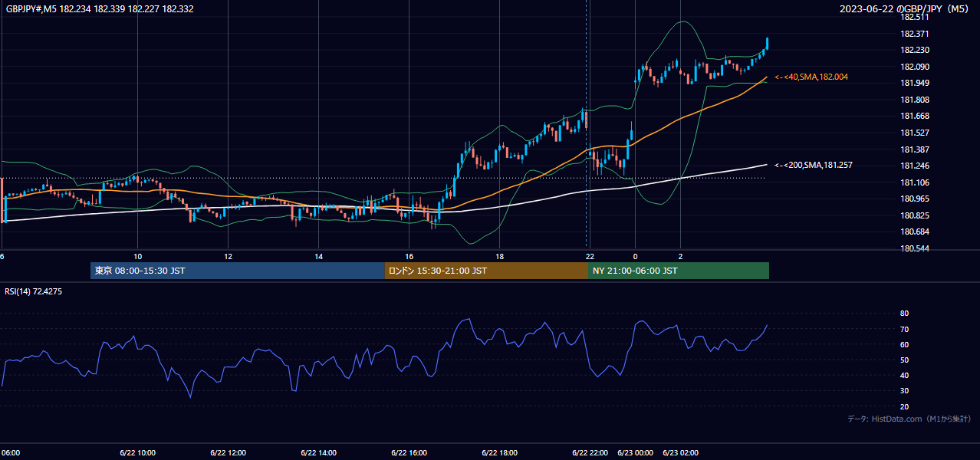Image resolution: width=980 pixels, height=460 pixels.
Task: Click bottom date label 6/22 22:00
Action: pyautogui.click(x=590, y=452)
